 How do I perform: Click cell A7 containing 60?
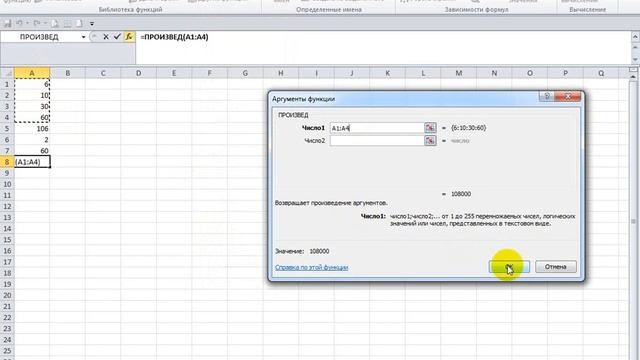(x=32, y=151)
